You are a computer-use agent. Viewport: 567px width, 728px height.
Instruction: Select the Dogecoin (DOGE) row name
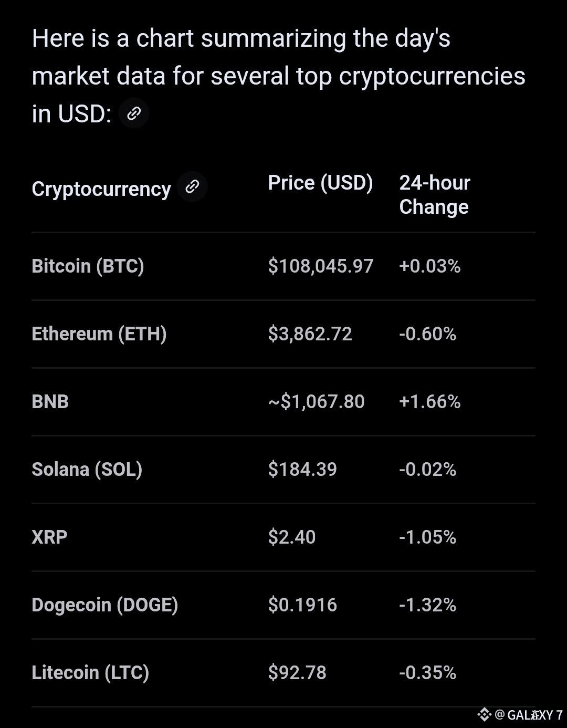pyautogui.click(x=105, y=605)
